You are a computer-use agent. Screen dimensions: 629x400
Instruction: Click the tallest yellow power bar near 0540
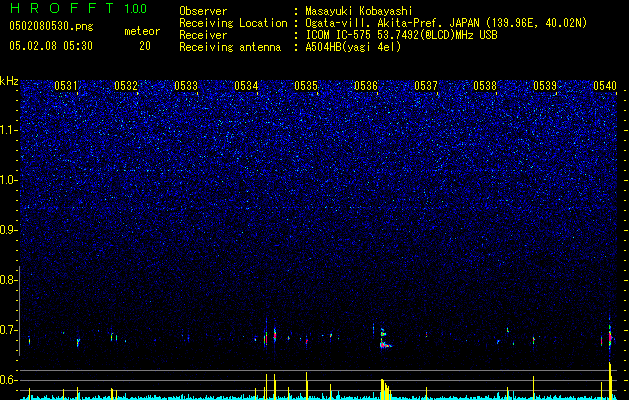point(610,381)
